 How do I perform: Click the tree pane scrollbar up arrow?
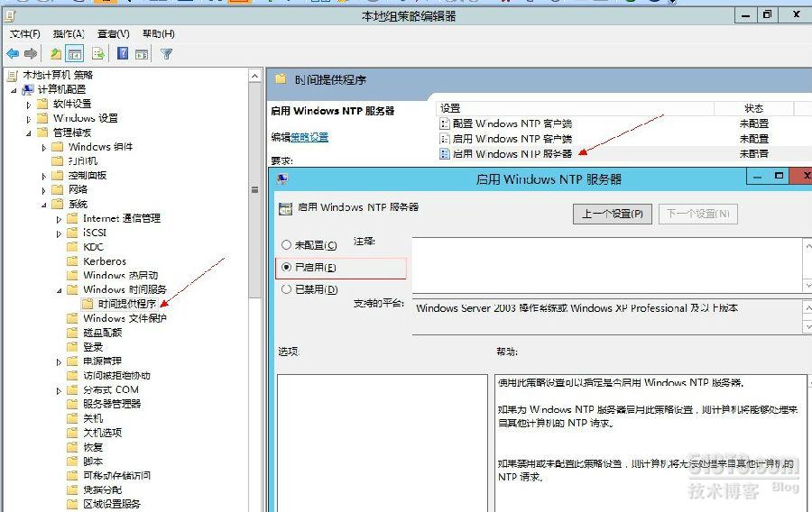254,76
